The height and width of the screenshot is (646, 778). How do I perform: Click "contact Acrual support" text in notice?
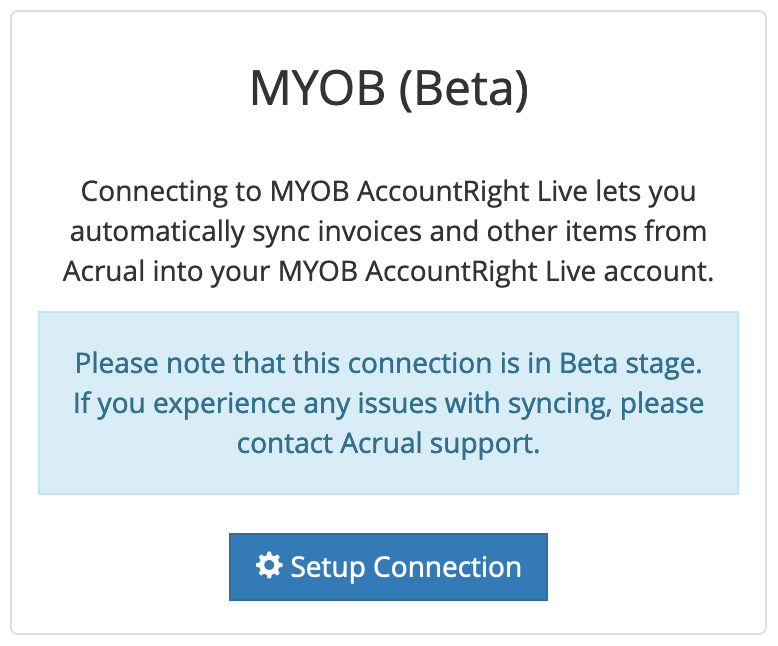click(388, 444)
